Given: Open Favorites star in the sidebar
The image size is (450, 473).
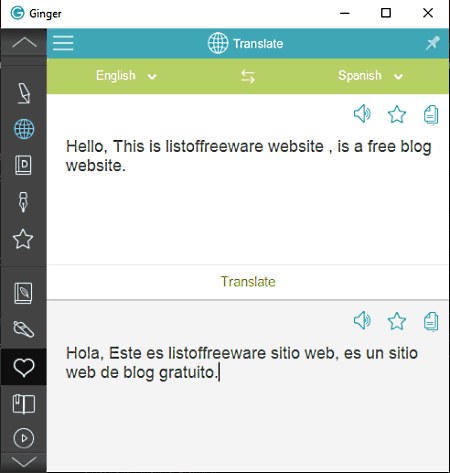Looking at the screenshot, I should point(23,239).
